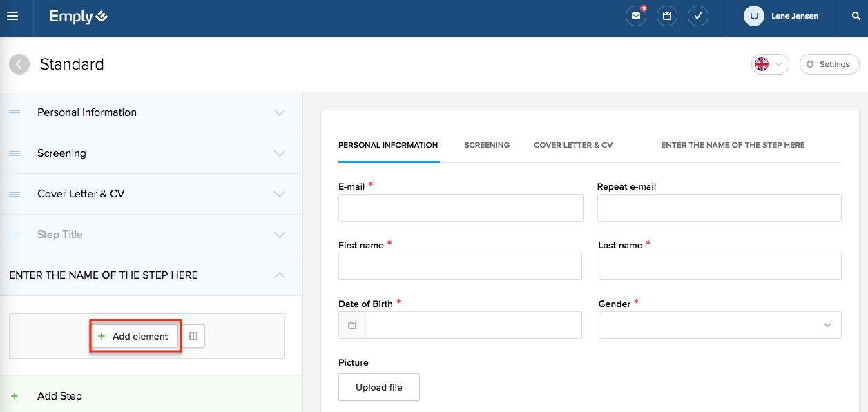Click the drag handle for Cover Letter & CV

tap(15, 194)
